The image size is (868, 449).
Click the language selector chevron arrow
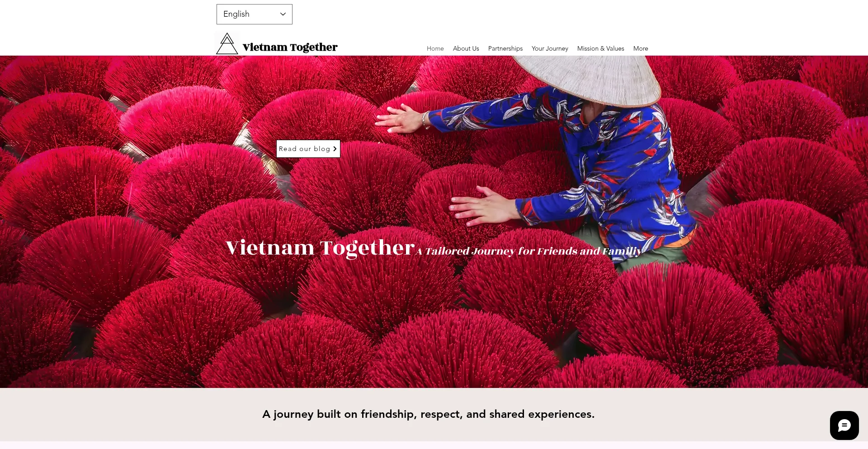tap(283, 14)
